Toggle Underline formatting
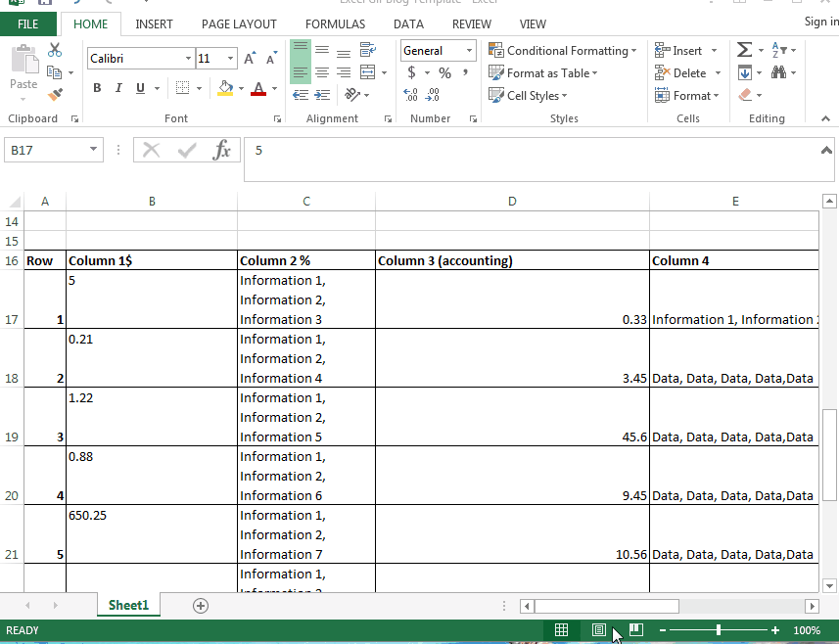This screenshot has width=839, height=644. [140, 88]
